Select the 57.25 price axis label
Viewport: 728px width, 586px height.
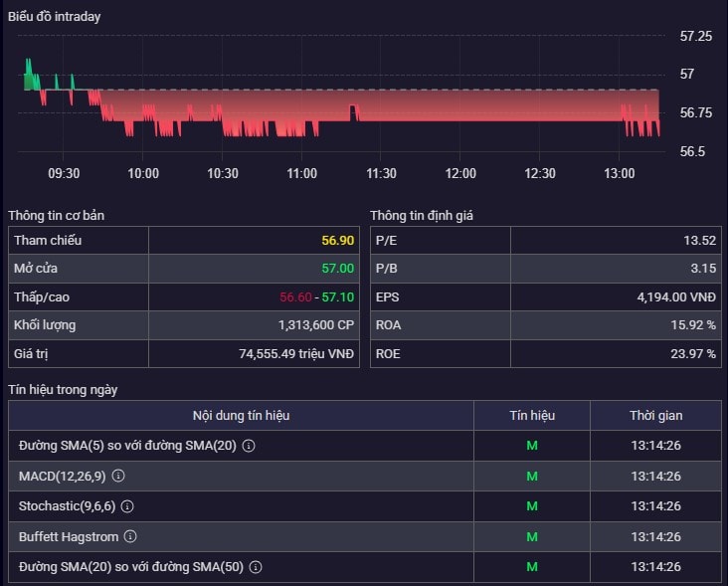pos(695,36)
